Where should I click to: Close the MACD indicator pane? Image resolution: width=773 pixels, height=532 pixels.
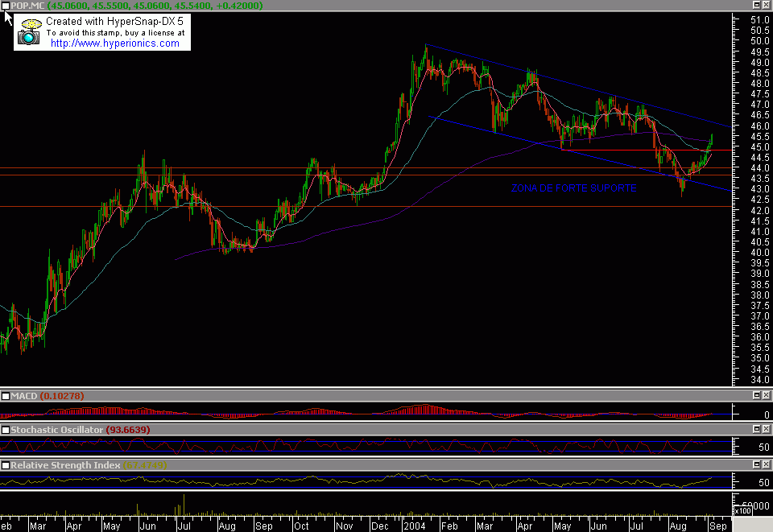point(765,396)
